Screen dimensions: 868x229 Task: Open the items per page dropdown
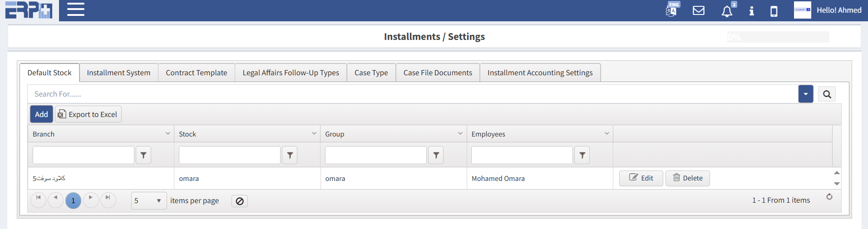pyautogui.click(x=149, y=201)
